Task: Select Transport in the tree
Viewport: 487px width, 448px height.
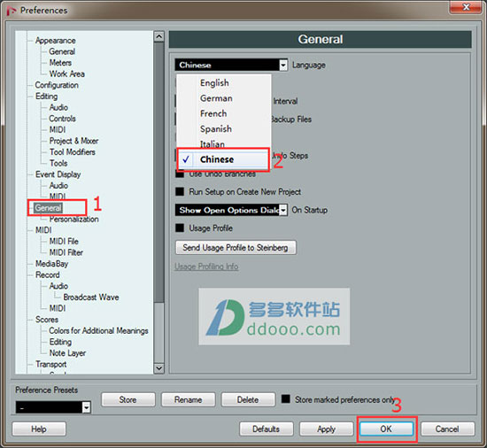Action: click(50, 365)
